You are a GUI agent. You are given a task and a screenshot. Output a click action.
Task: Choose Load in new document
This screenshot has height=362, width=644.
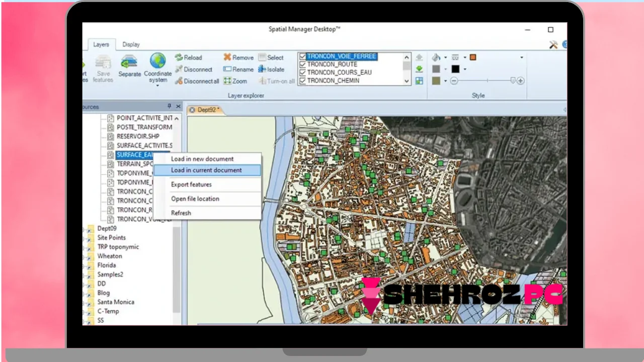point(207,159)
